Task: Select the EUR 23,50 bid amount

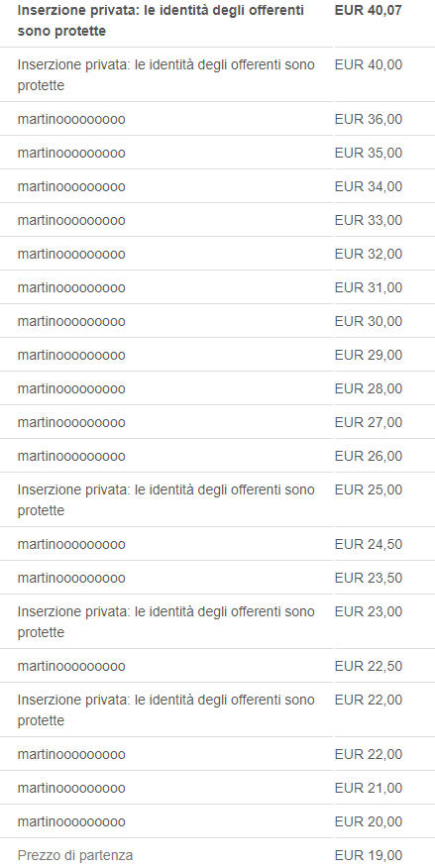Action: pyautogui.click(x=368, y=578)
